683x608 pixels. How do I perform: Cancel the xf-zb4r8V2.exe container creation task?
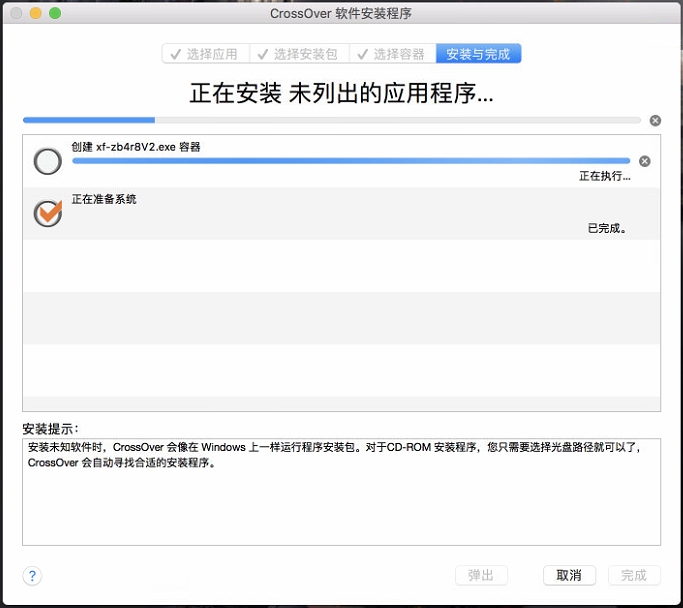(x=645, y=161)
